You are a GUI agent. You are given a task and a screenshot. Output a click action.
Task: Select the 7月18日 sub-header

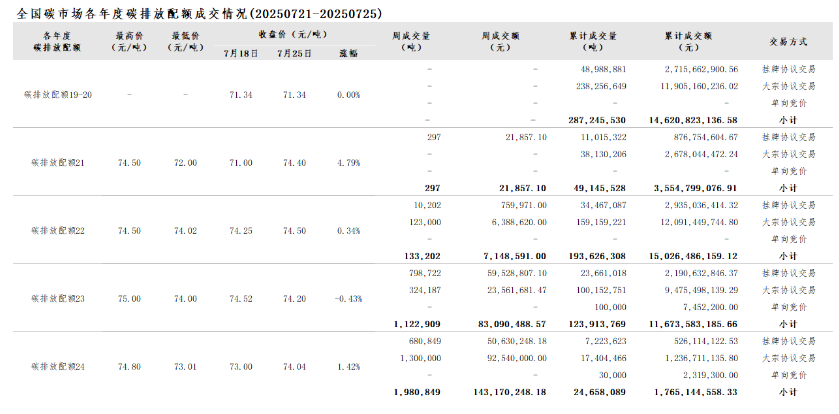240,53
